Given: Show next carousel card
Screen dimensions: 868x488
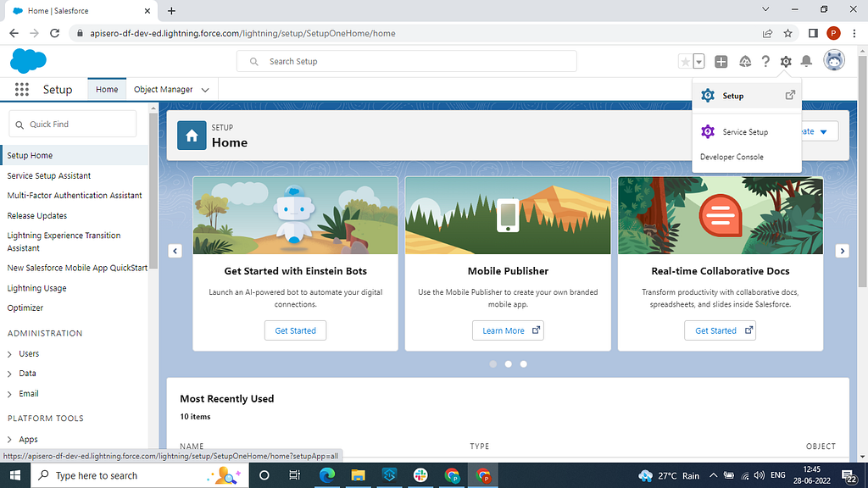Looking at the screenshot, I should [x=842, y=251].
